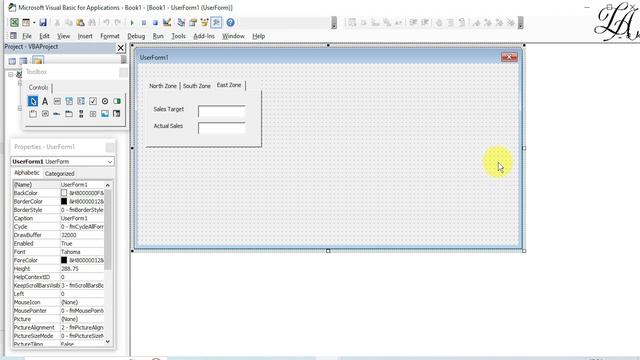Select the East Zone tab on form

[x=229, y=85]
